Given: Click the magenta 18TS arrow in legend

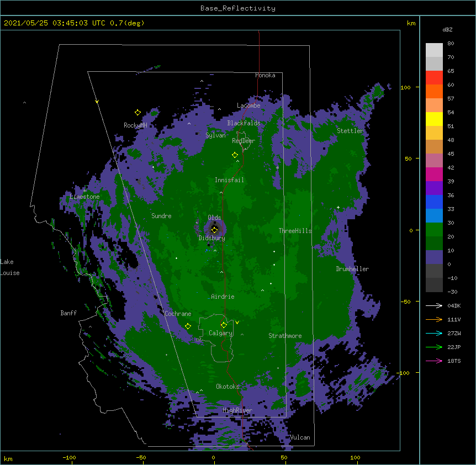Looking at the screenshot, I should [x=434, y=361].
